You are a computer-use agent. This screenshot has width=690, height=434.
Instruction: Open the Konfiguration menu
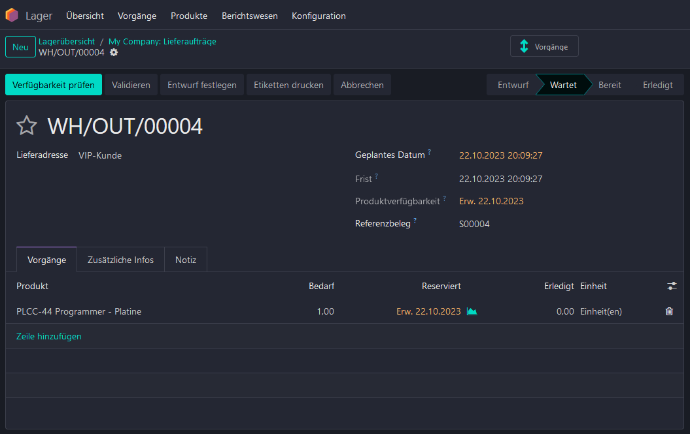pos(319,16)
